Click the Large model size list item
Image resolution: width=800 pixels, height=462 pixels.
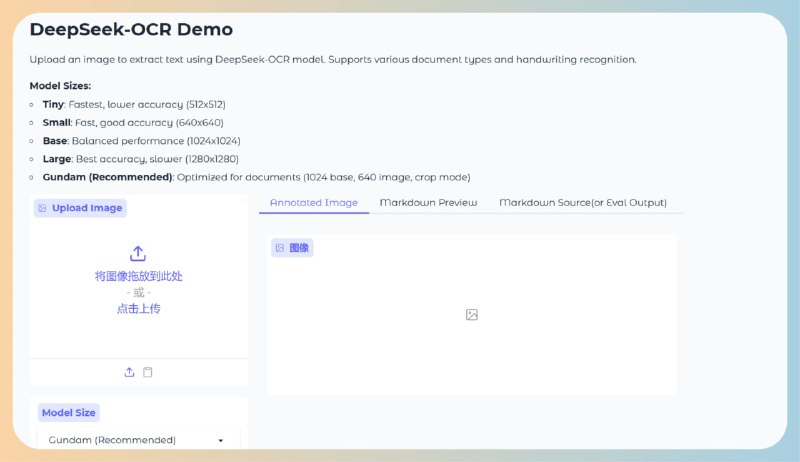click(x=140, y=159)
